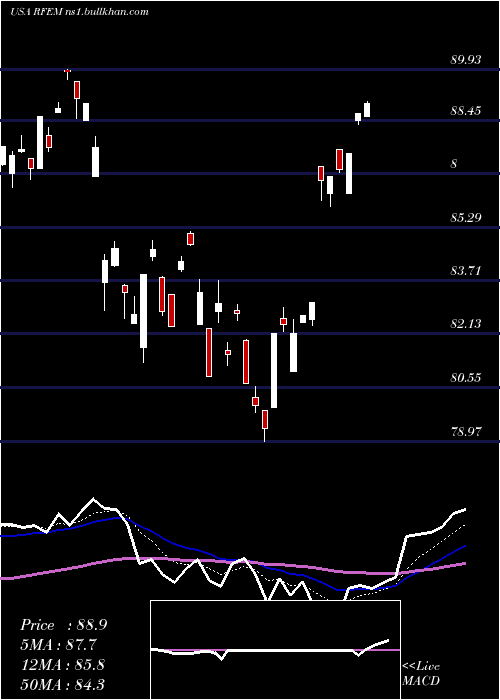
Task: Click inside the MACD inset chart
Action: (x=275, y=650)
